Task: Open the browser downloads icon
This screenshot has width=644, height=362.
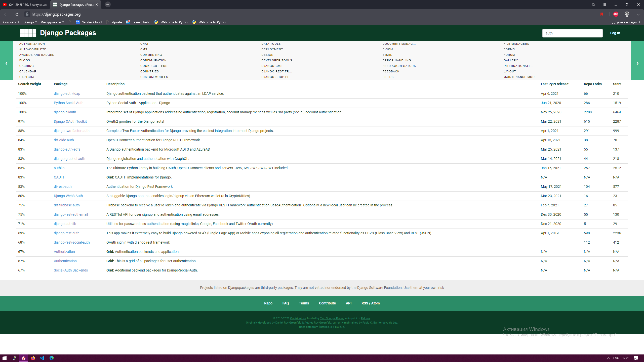Action: pos(638,14)
